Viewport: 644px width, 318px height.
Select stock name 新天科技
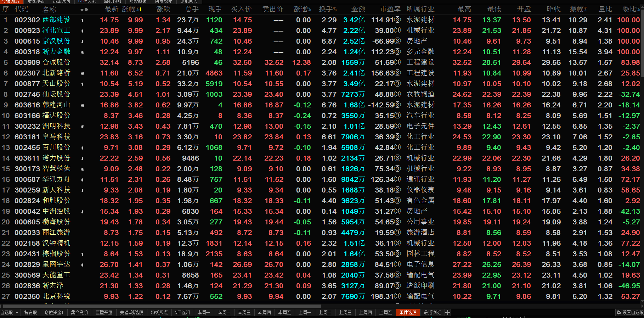tap(56, 190)
